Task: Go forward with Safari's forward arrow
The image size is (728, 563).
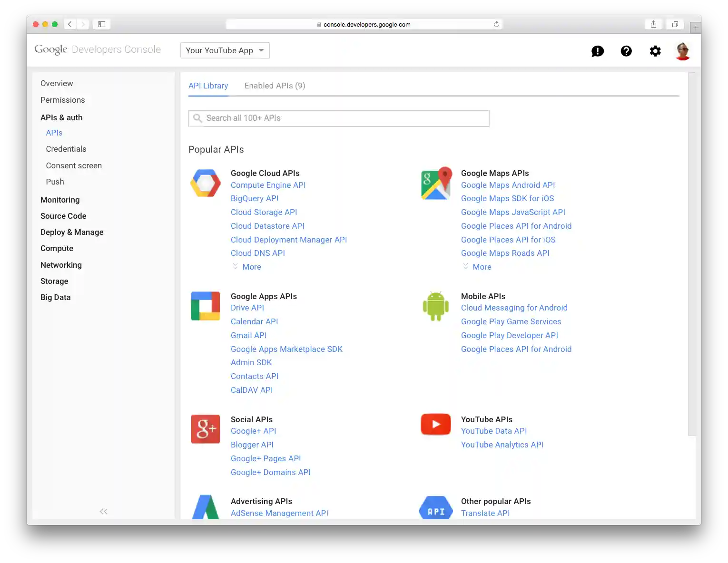Action: pos(83,24)
